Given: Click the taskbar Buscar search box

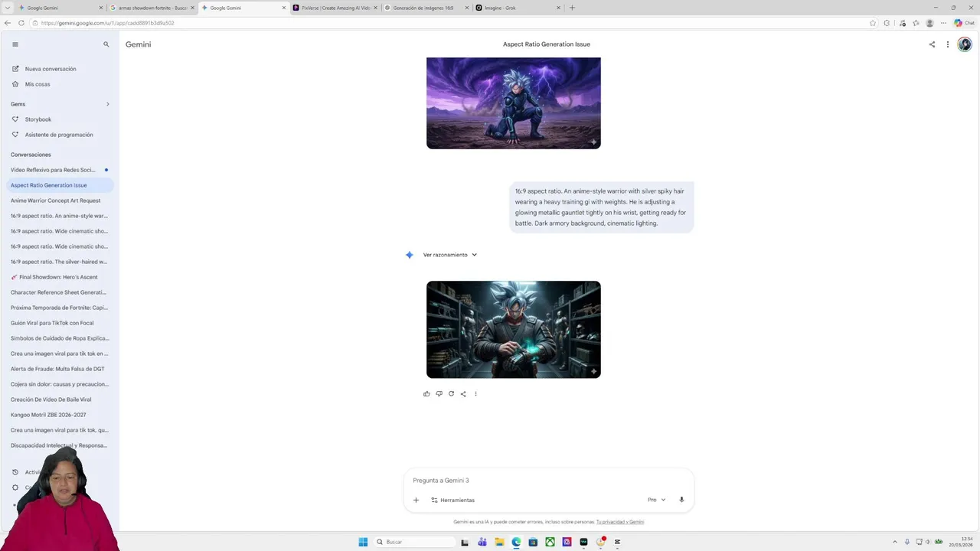Looking at the screenshot, I should tap(415, 542).
